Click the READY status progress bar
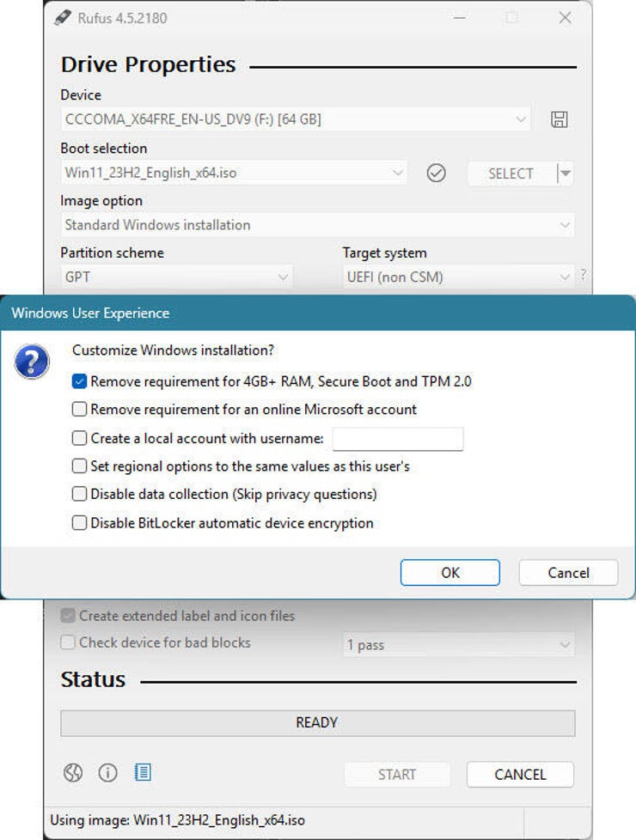The image size is (636, 840). 317,723
